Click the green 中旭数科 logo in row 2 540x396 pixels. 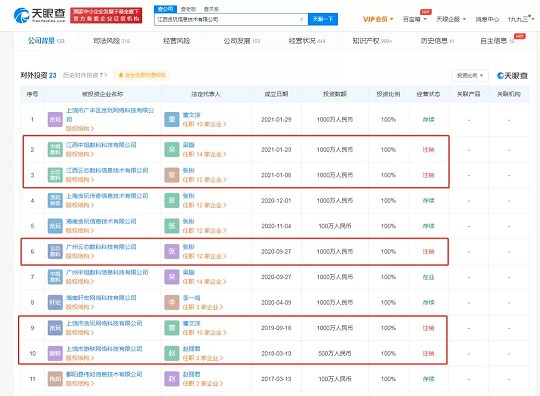[55, 149]
